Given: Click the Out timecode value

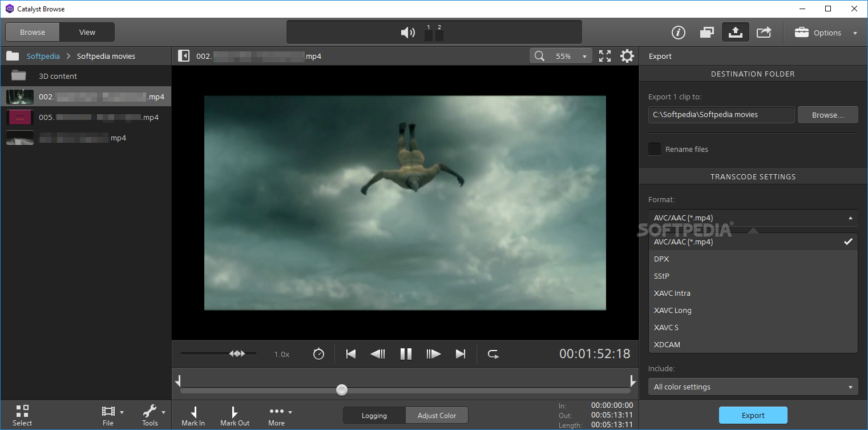Looking at the screenshot, I should tap(612, 415).
